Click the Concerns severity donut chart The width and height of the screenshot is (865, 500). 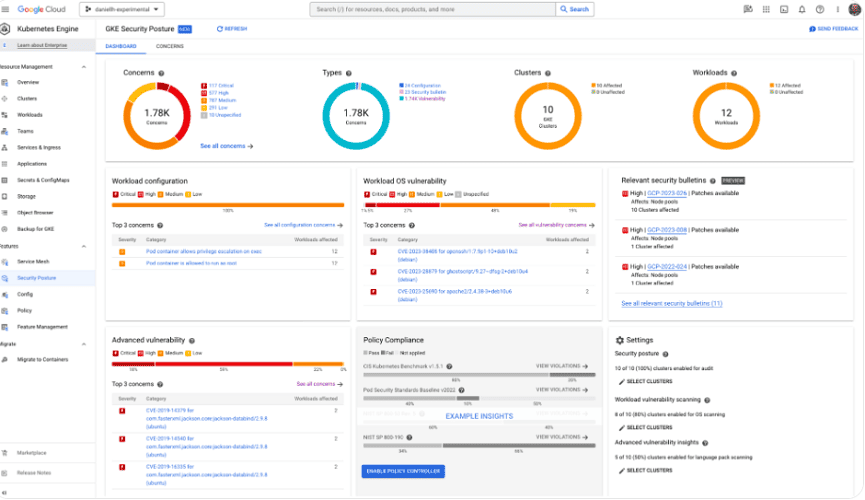[x=157, y=116]
